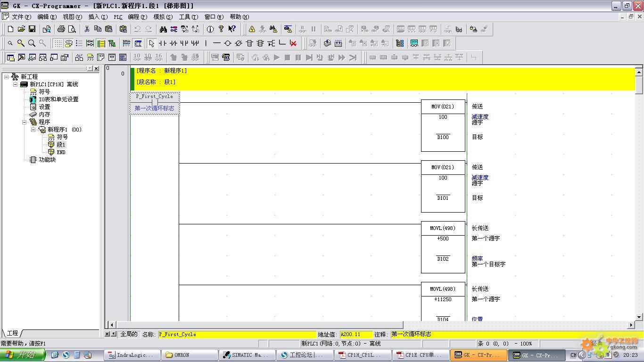Click the yellow question mark Help icon
This screenshot has height=362, width=644.
pyautogui.click(x=221, y=29)
